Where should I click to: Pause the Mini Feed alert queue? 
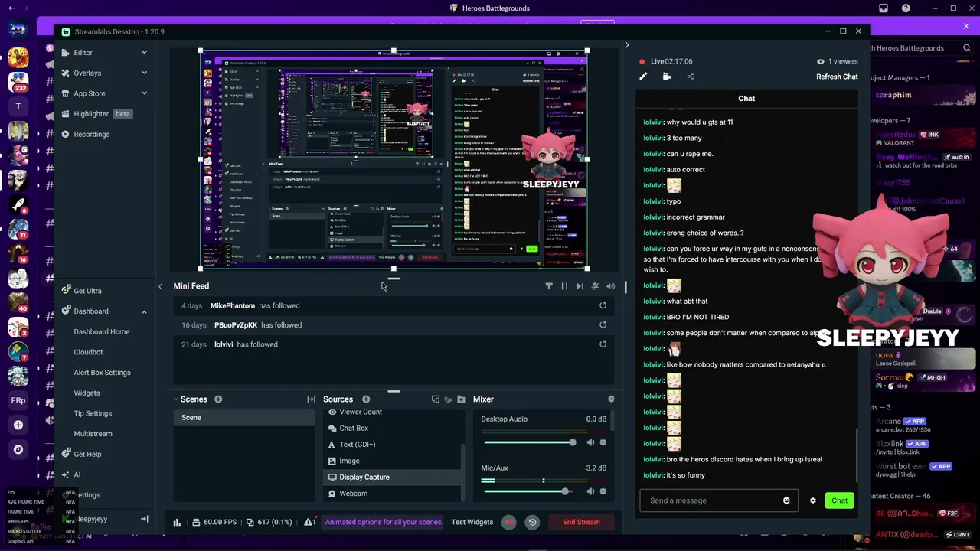coord(564,286)
